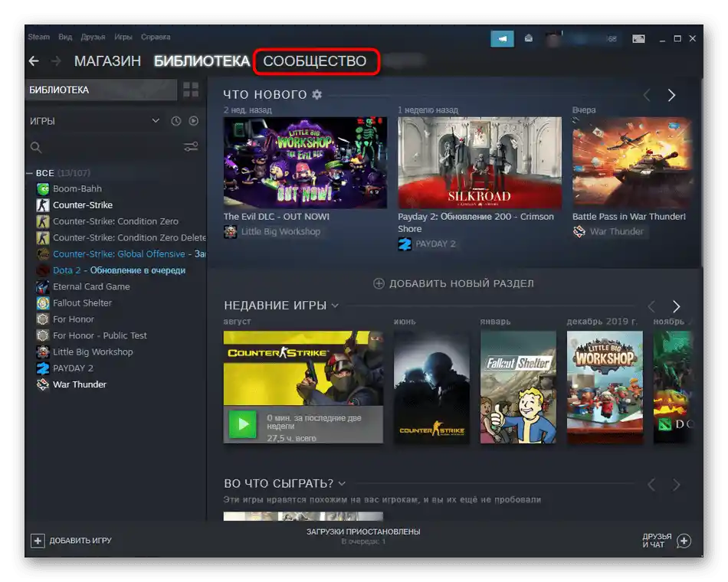Click Добавить новый раздел button
Image resolution: width=728 pixels, height=582 pixels.
[x=454, y=283]
